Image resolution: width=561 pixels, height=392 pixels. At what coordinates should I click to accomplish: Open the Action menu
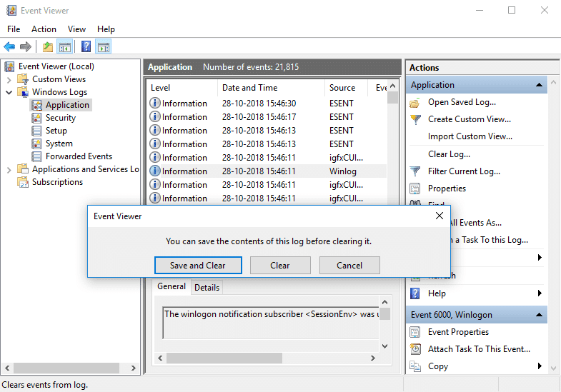44,29
